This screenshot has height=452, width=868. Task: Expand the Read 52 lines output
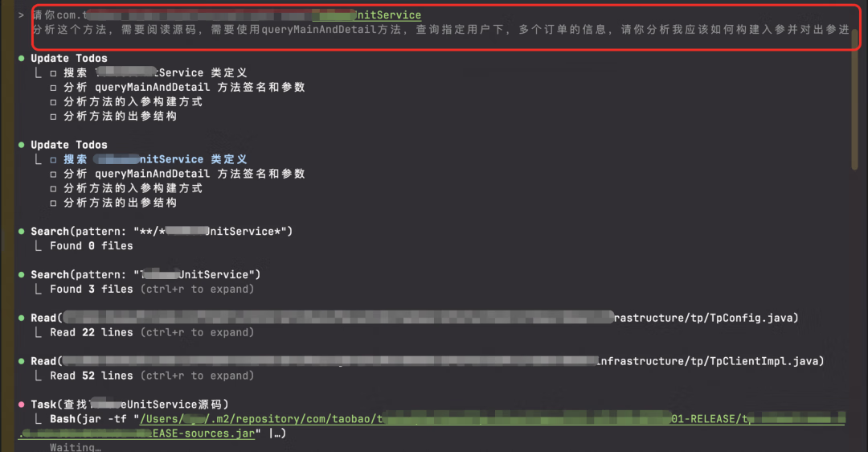[197, 376]
